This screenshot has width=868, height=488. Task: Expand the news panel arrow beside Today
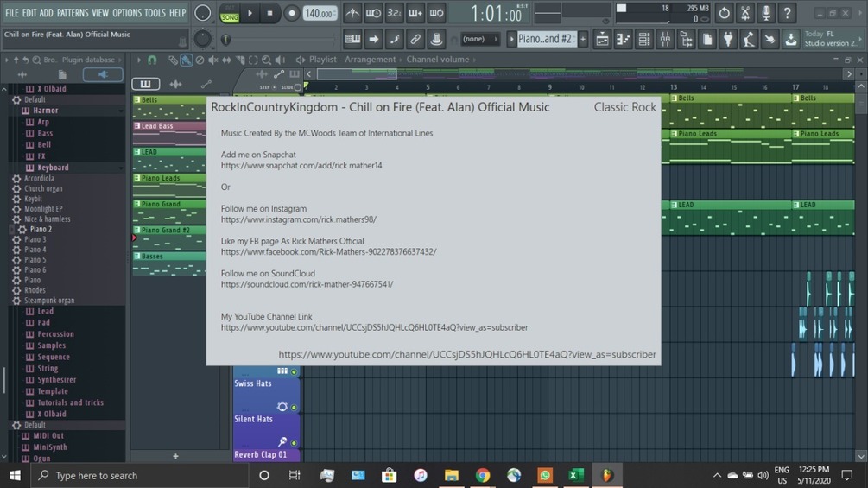(x=859, y=39)
